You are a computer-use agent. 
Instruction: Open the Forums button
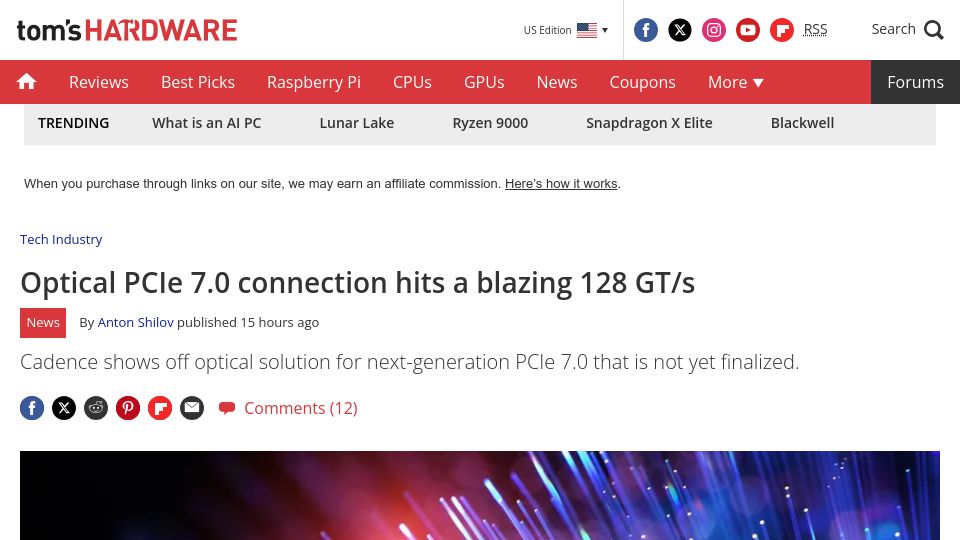915,82
